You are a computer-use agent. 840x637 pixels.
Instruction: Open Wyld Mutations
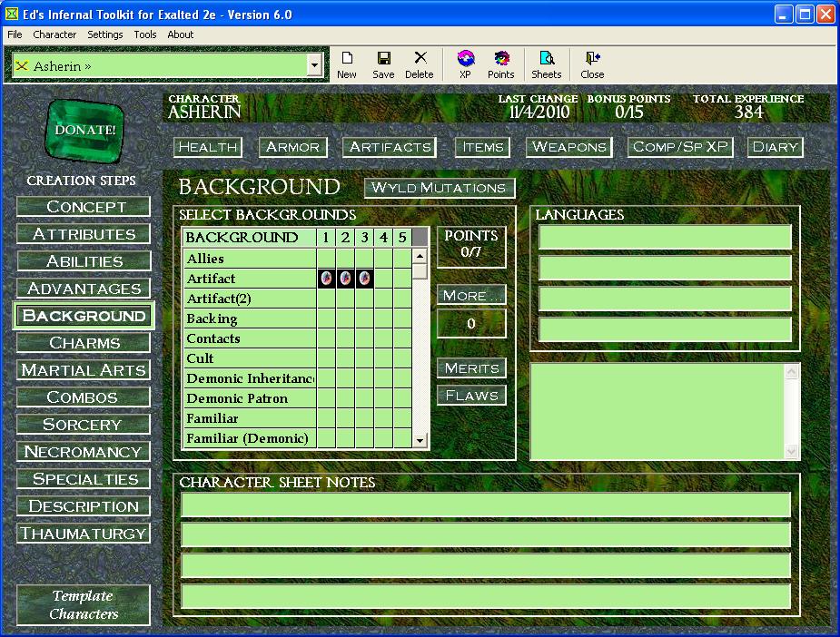[x=440, y=188]
